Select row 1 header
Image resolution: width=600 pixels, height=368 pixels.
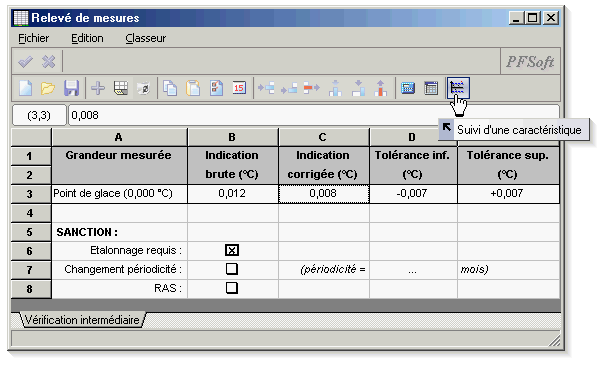(31, 156)
